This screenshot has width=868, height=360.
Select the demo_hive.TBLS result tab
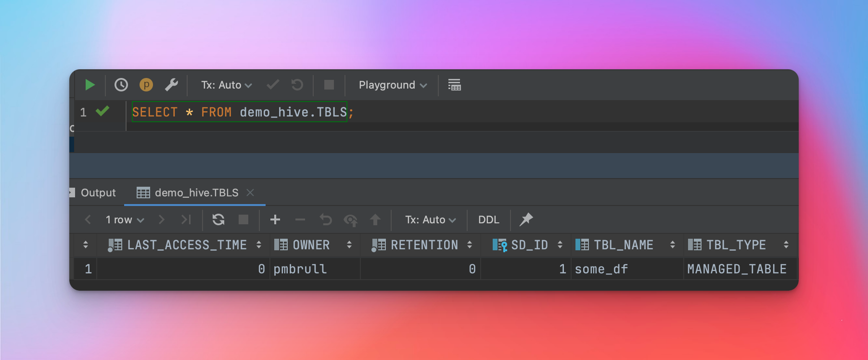point(196,193)
